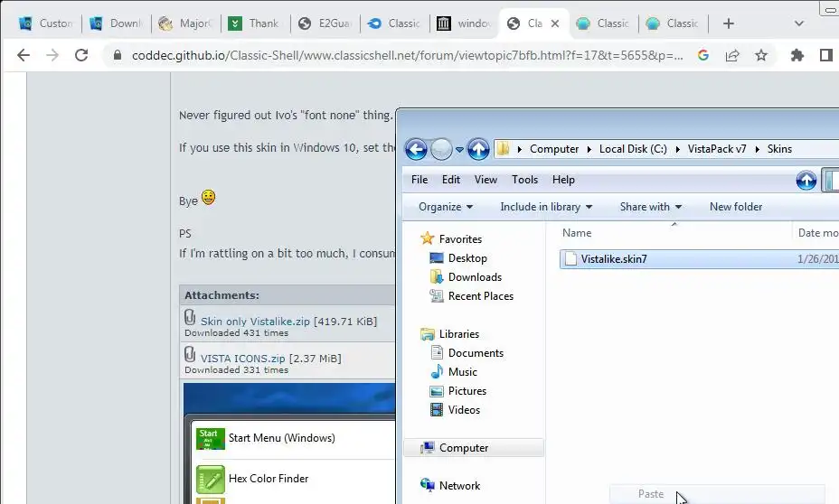Click the browser address bar URL
Image resolution: width=839 pixels, height=504 pixels.
(x=407, y=55)
